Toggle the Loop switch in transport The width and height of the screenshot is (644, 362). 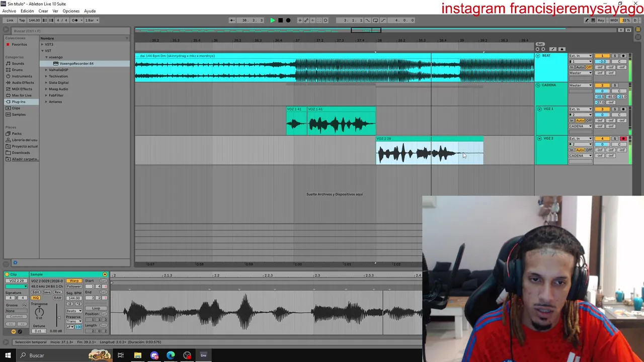pyautogui.click(x=375, y=20)
